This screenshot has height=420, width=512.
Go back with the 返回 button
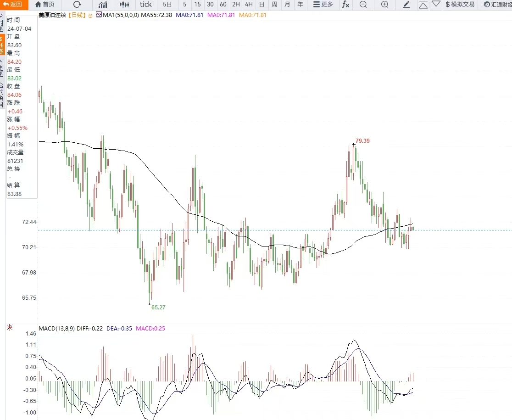(12, 5)
